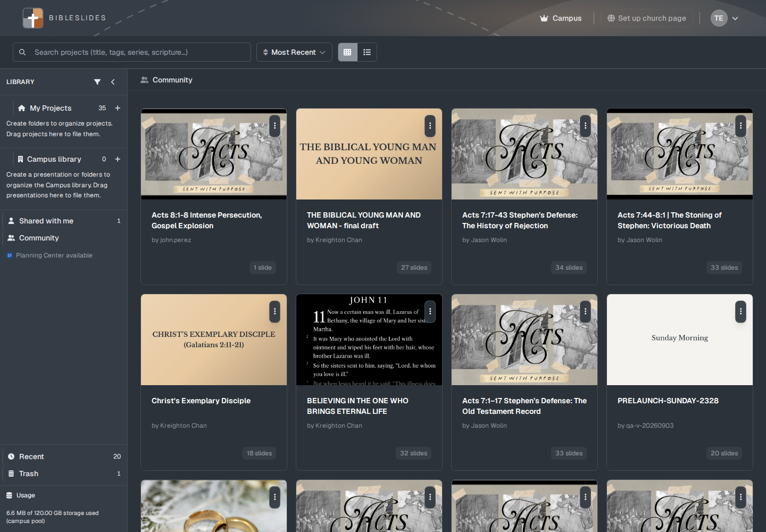Image resolution: width=766 pixels, height=532 pixels.
Task: Open options menu for Acts 7:17-43 card
Action: [x=585, y=126]
